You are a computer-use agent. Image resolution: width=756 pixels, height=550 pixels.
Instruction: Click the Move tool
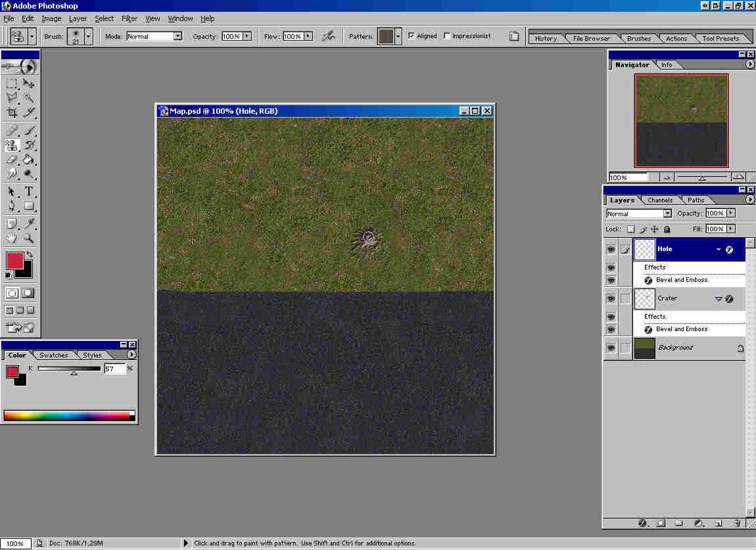coord(29,83)
